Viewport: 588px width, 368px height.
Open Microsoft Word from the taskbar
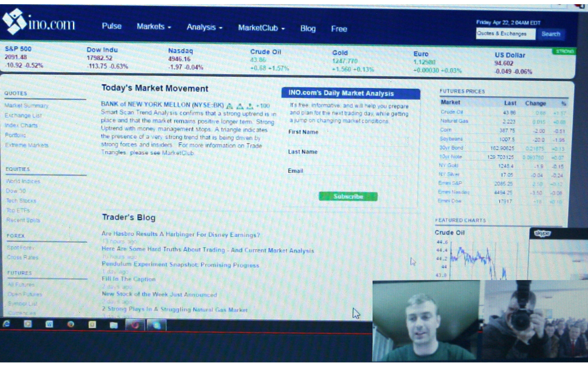point(49,324)
